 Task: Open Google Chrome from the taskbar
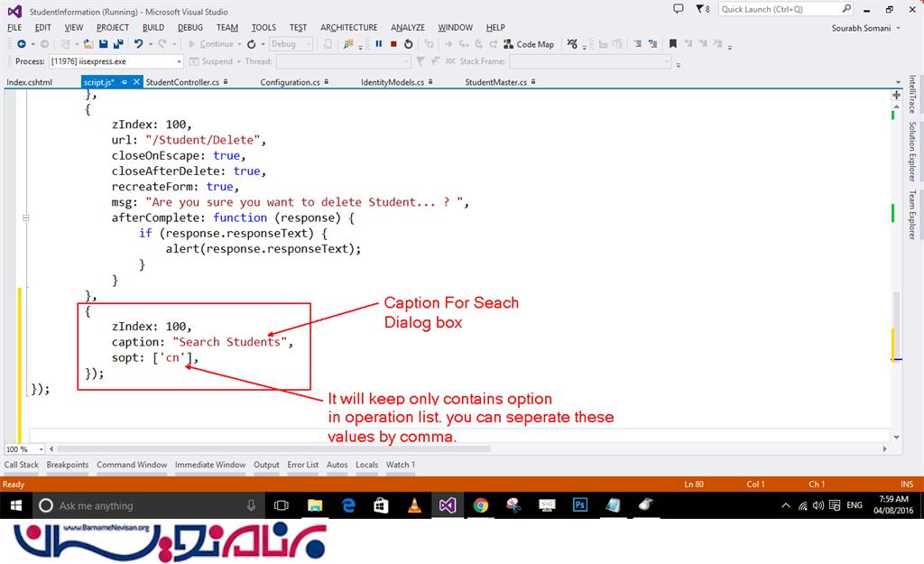pos(480,505)
